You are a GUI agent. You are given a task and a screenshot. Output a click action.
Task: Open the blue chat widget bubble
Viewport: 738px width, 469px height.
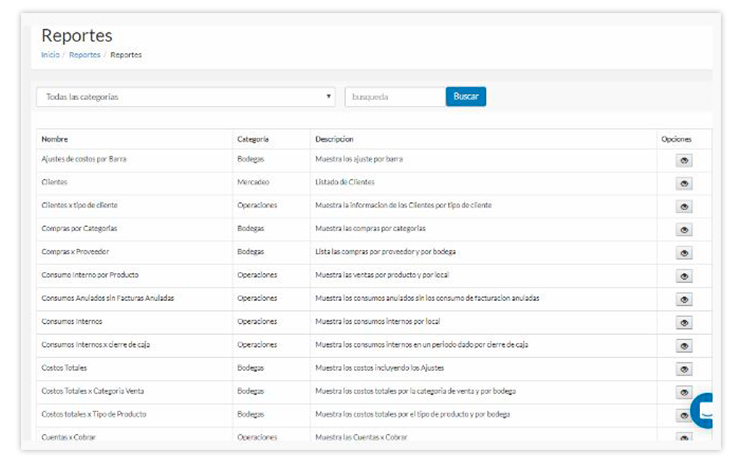706,408
